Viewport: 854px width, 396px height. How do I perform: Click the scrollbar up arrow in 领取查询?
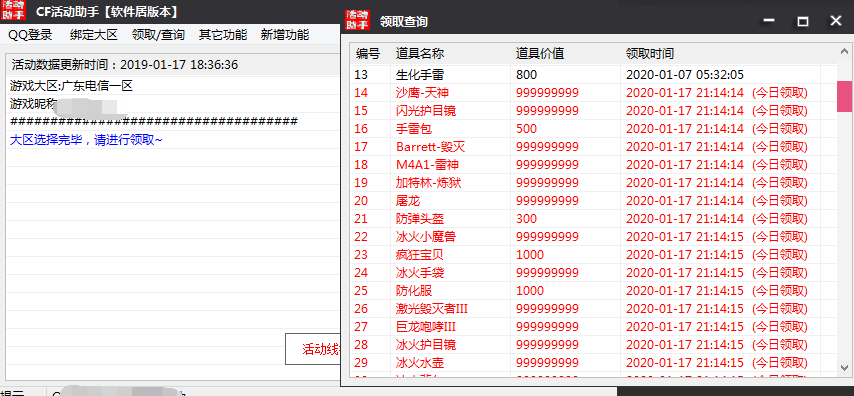[844, 51]
